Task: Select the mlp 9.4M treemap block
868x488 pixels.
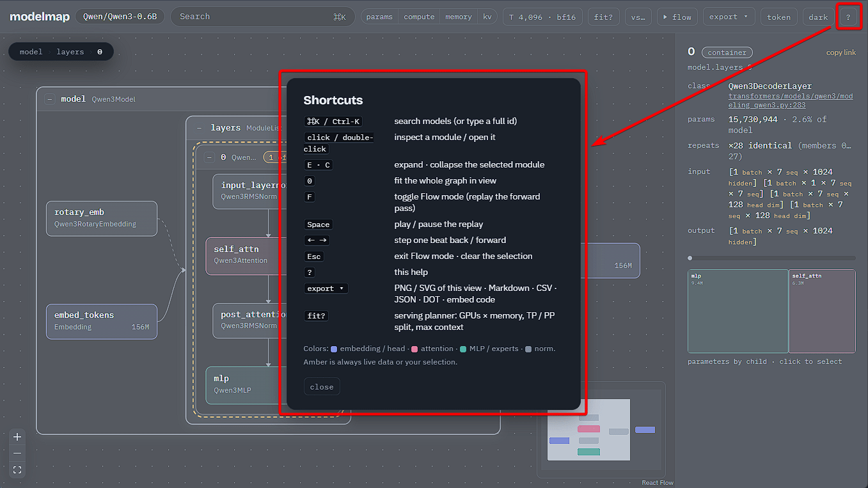Action: tap(738, 311)
